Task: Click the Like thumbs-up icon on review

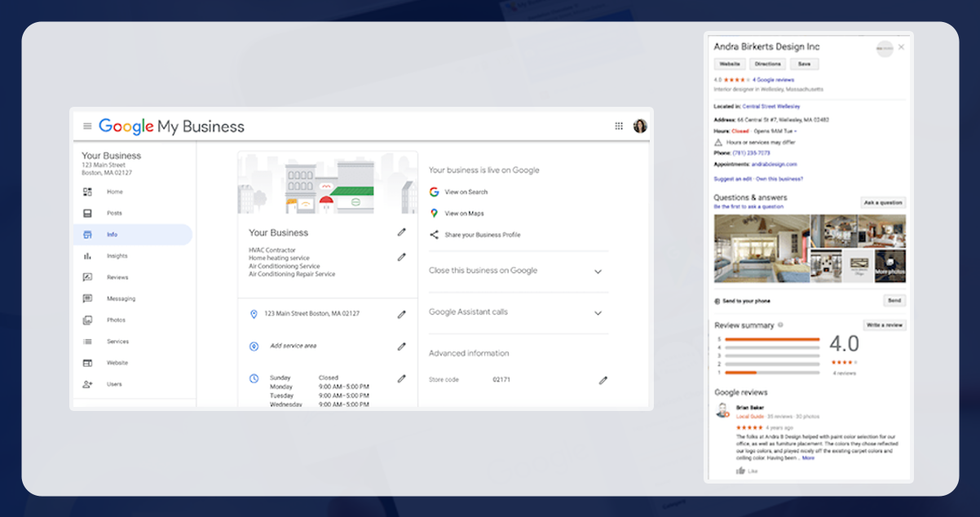Action: pyautogui.click(x=740, y=471)
